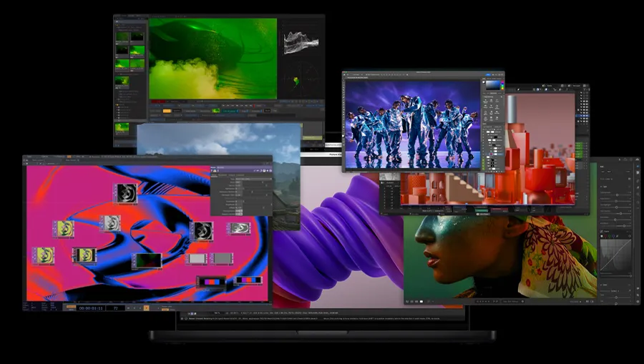Open the purple-header parameter panel in node editor
This screenshot has height=364, width=644.
241,191
